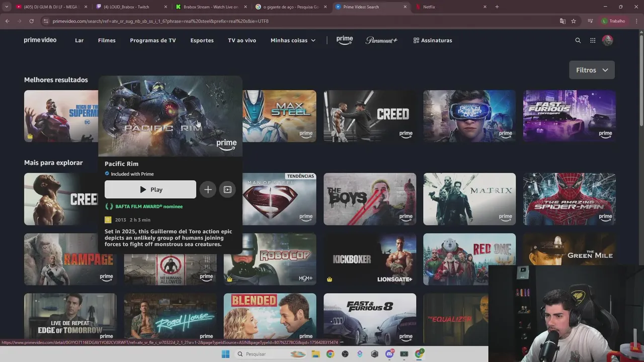Image resolution: width=644 pixels, height=362 pixels.
Task: Switch to the Netflix browser tab
Action: (x=450, y=7)
